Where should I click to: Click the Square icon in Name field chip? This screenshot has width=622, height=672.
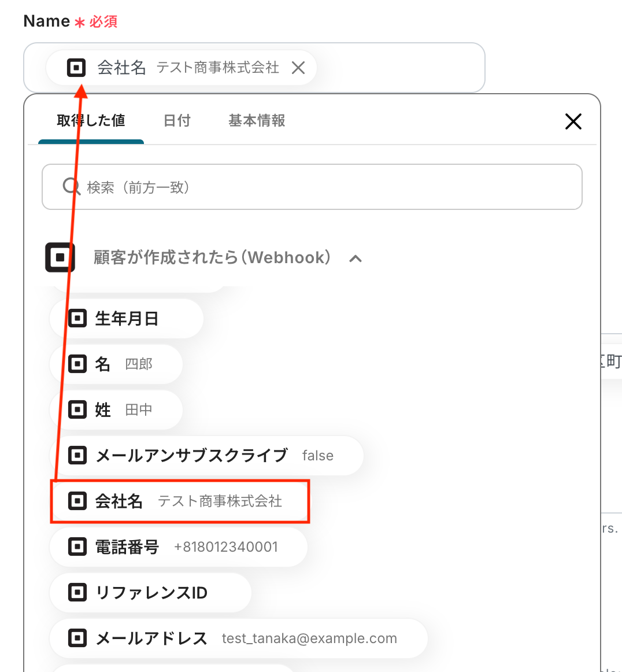76,68
